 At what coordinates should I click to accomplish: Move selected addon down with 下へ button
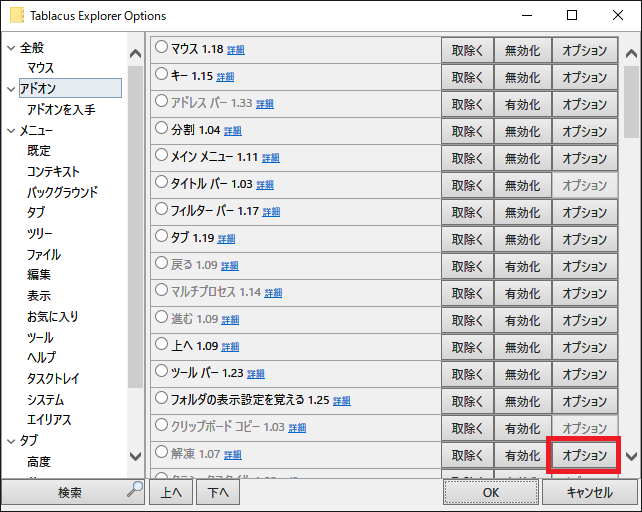click(x=218, y=492)
